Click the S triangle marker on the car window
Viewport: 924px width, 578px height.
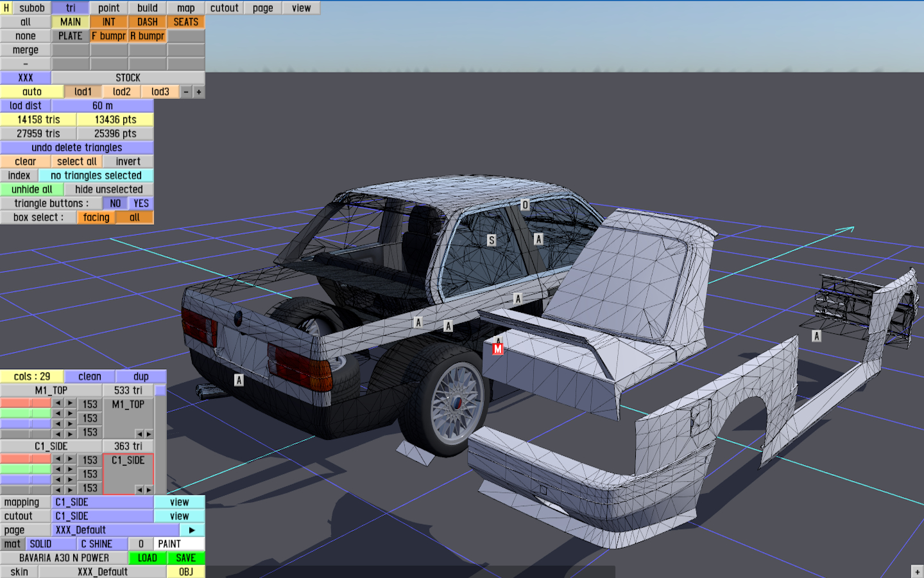[492, 240]
